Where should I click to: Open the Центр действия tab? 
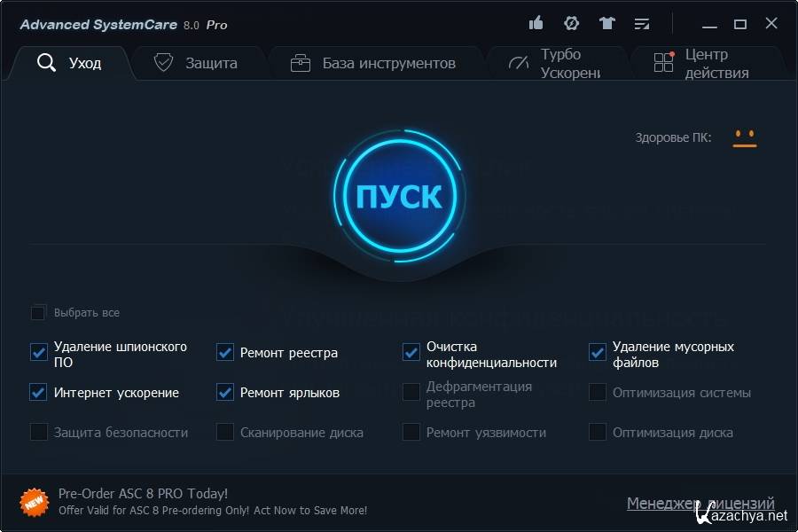703,63
